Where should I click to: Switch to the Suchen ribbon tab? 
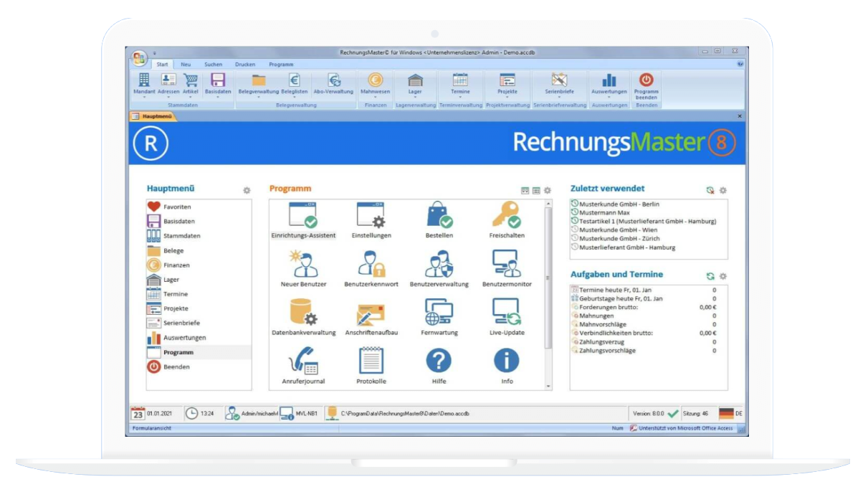[214, 64]
